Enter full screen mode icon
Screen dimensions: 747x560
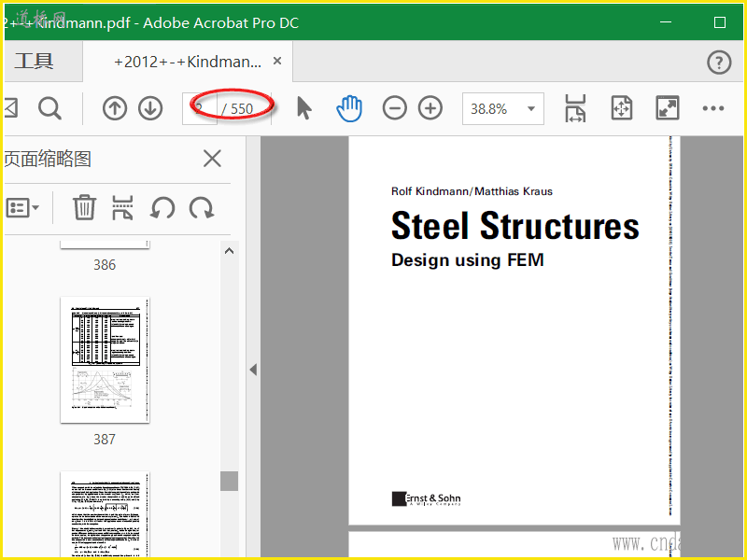click(x=668, y=108)
